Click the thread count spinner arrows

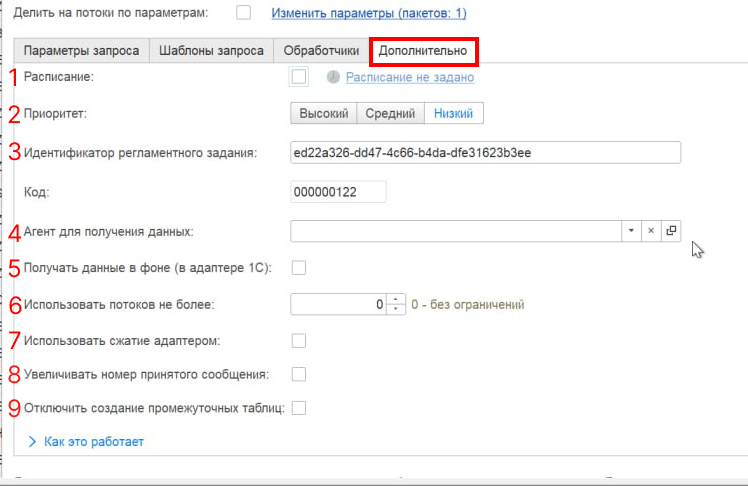397,304
